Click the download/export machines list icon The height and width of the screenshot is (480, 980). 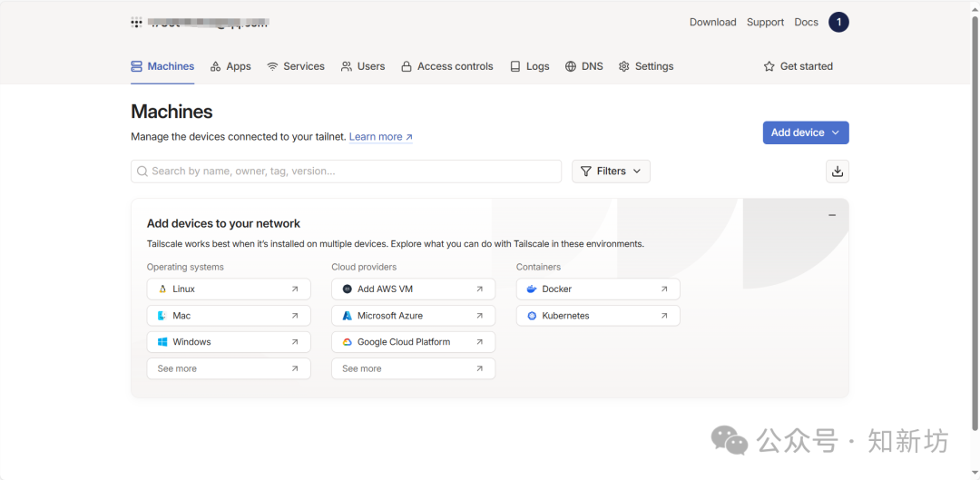(837, 171)
